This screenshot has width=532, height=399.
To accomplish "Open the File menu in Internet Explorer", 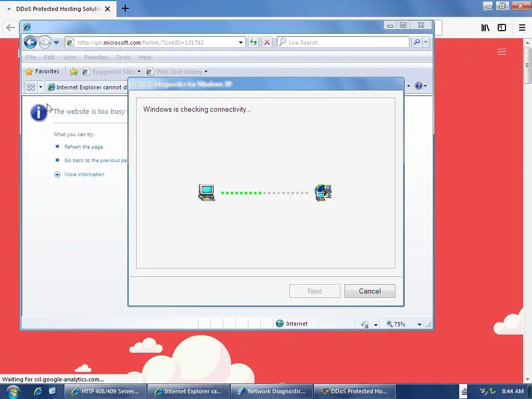I will pos(31,57).
